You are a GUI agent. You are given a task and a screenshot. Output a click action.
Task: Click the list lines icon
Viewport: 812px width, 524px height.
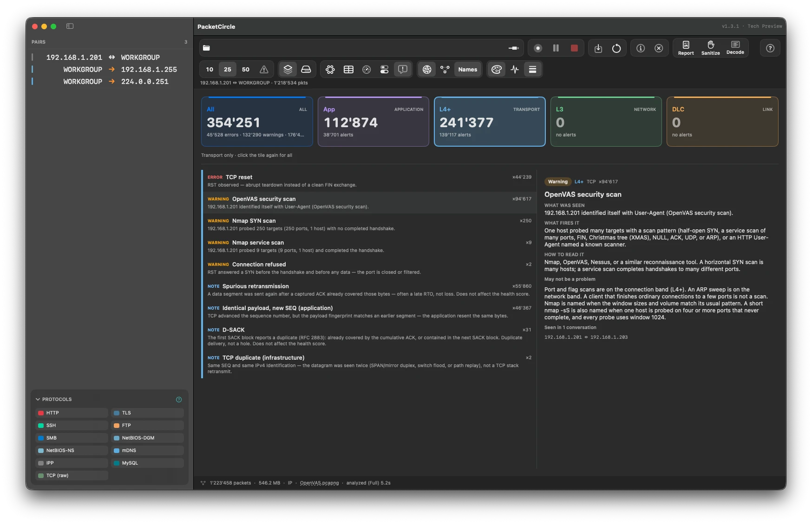point(533,70)
